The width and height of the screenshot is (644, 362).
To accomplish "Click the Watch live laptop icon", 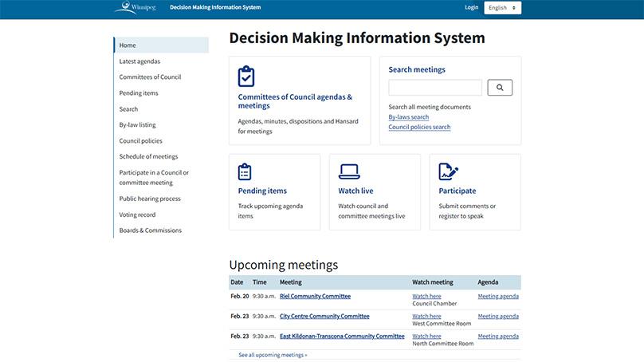I will (349, 171).
